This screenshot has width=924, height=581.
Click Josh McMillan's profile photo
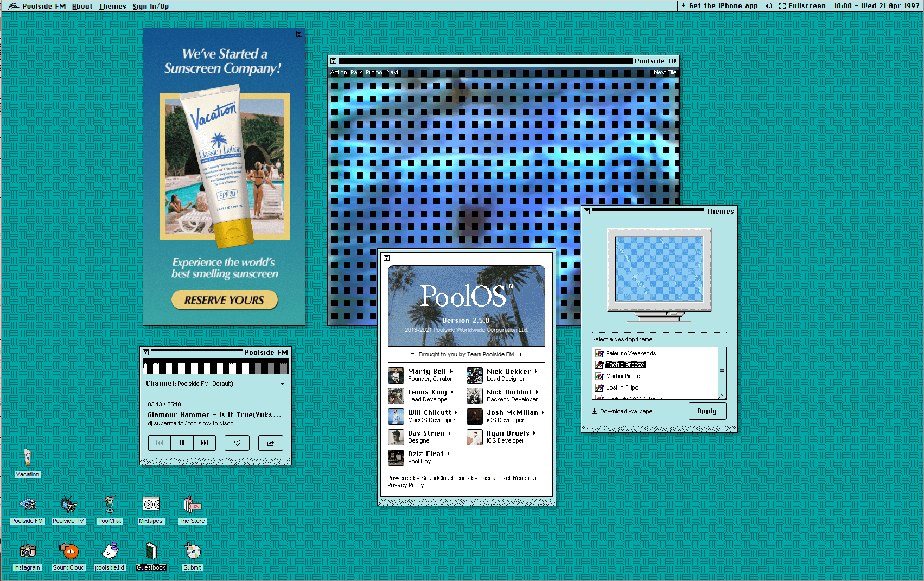[475, 416]
